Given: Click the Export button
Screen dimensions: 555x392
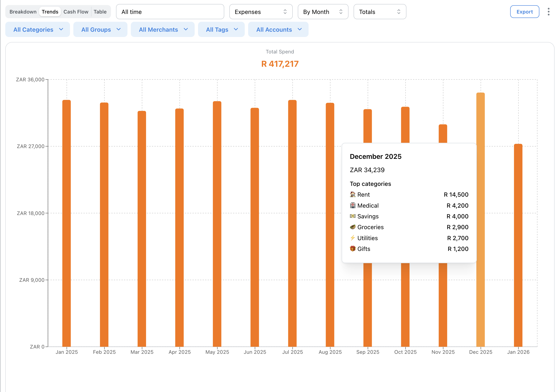Looking at the screenshot, I should (524, 11).
